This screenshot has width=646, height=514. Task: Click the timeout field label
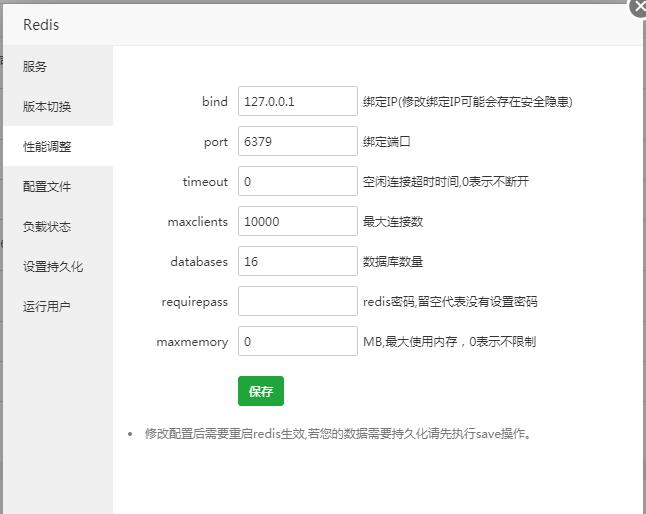pos(205,181)
